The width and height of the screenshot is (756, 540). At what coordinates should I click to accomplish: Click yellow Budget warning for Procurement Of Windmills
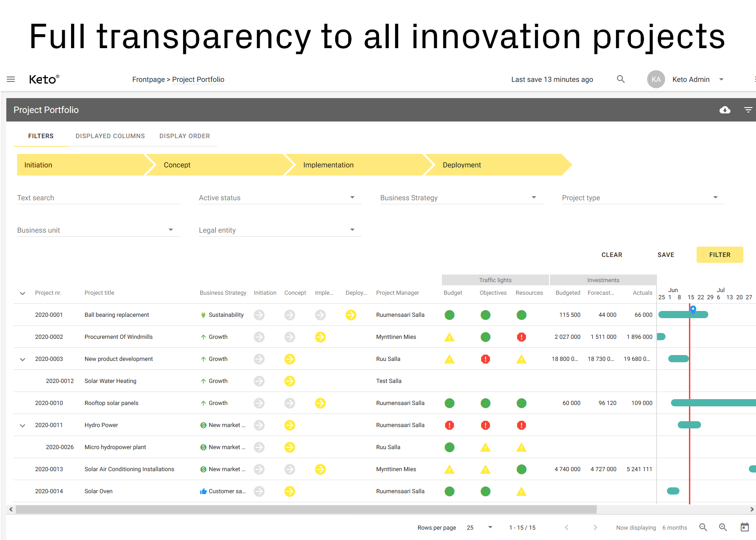coord(449,337)
